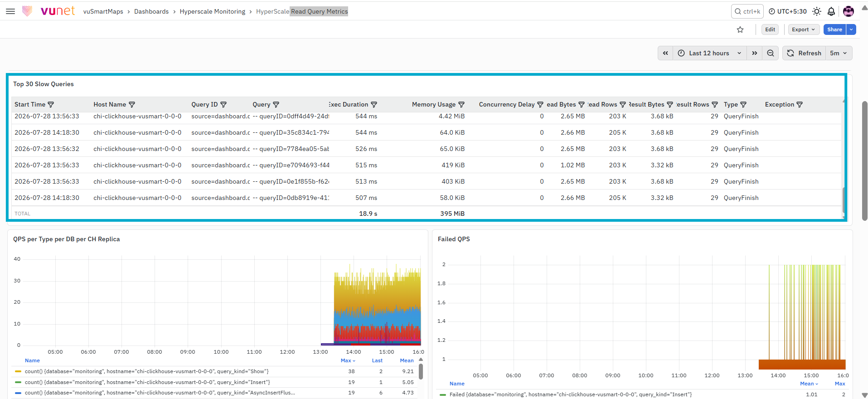Filter the Host Name column

coord(132,105)
